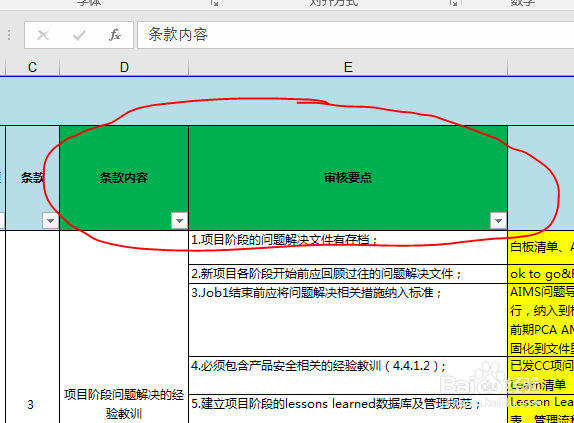Click the formula bar confirm checkmark icon
Image resolution: width=574 pixels, height=423 pixels.
79,35
